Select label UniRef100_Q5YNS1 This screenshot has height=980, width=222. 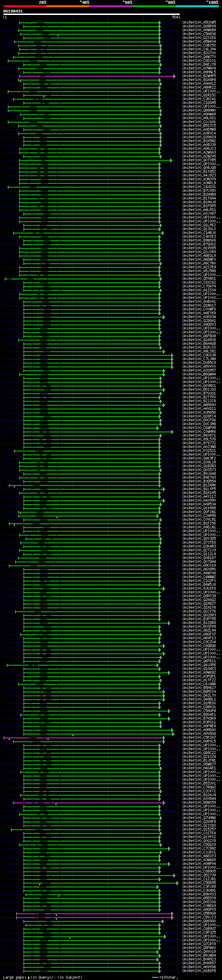(x=199, y=279)
